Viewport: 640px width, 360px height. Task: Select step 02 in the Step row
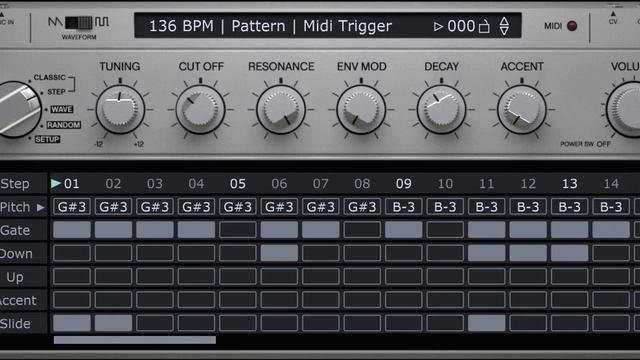(x=113, y=184)
